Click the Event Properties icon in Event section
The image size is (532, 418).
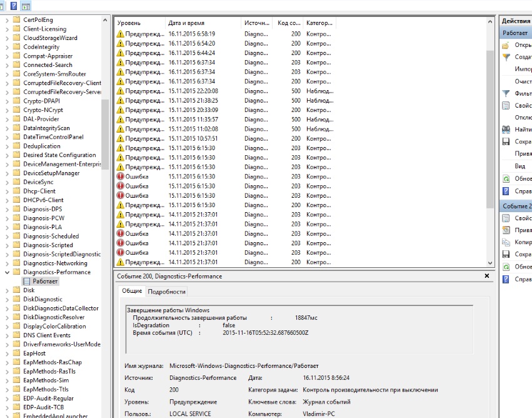(x=506, y=218)
